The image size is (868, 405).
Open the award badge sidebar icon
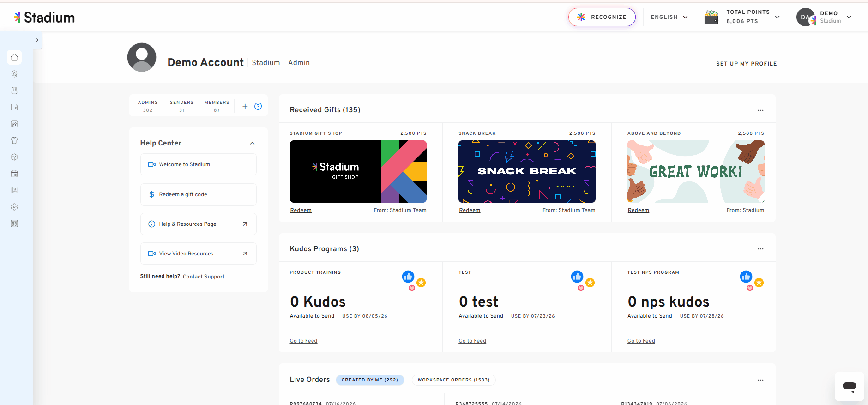(14, 74)
